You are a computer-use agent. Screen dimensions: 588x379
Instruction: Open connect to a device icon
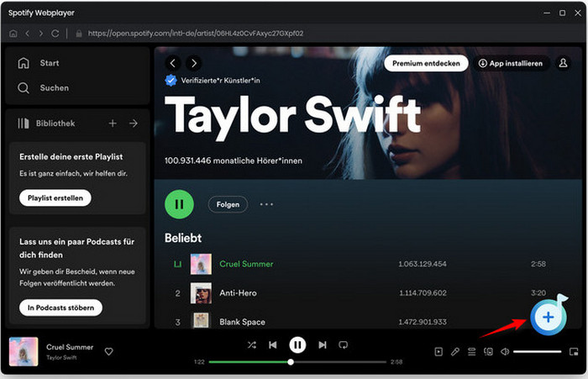488,351
